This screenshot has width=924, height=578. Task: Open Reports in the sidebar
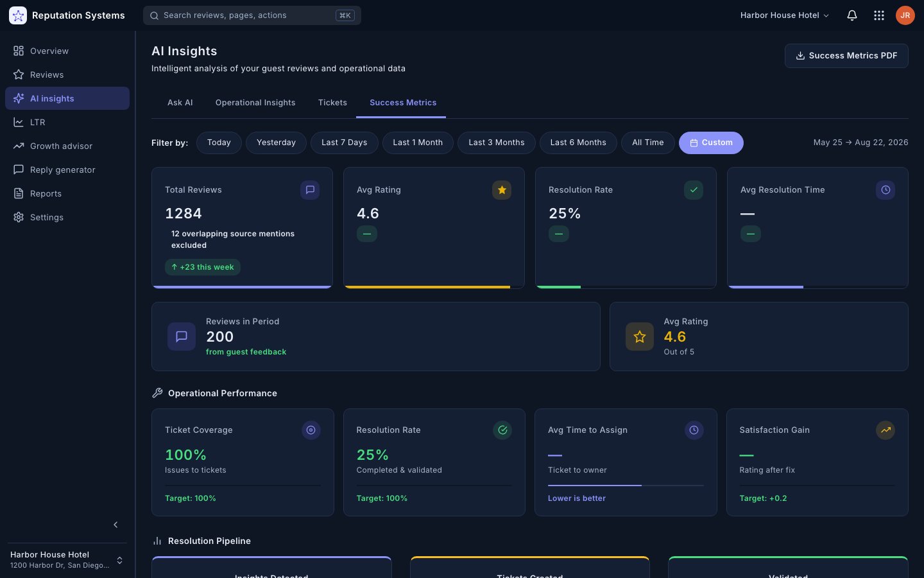(x=67, y=193)
